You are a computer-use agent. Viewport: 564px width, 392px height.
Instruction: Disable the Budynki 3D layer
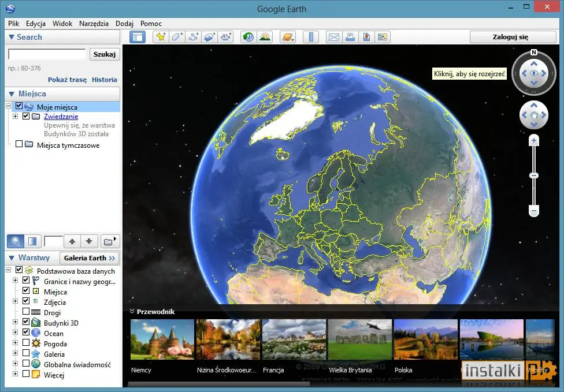point(26,322)
